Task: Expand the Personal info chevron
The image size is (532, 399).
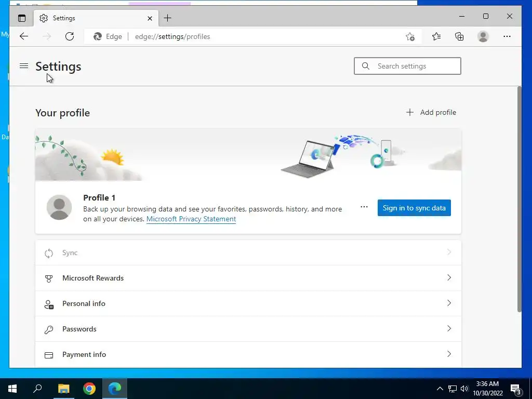Action: [x=449, y=303]
